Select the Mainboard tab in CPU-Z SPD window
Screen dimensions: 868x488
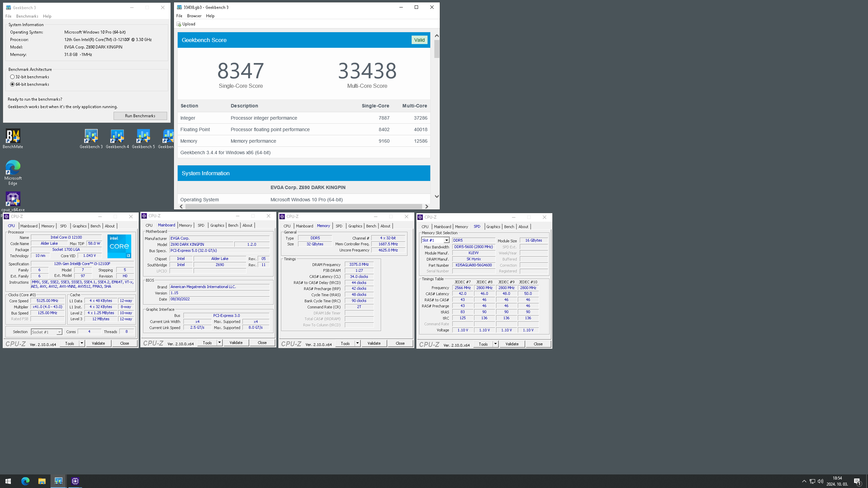(442, 227)
